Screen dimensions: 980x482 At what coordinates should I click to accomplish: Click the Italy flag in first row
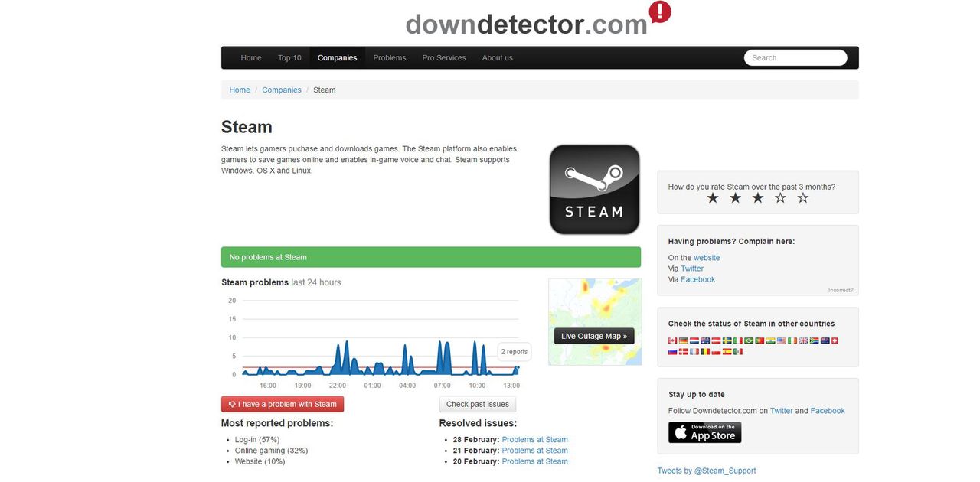738,340
